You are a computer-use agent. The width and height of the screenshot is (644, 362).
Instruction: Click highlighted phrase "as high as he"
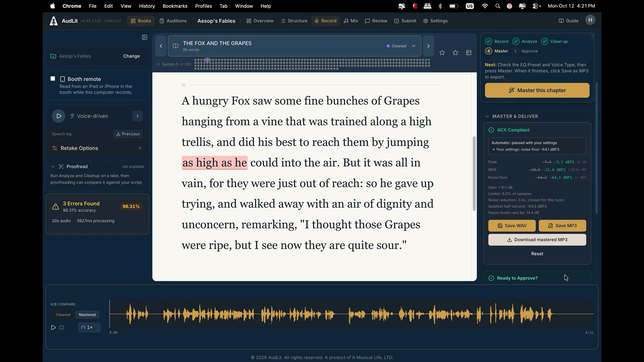(x=215, y=163)
